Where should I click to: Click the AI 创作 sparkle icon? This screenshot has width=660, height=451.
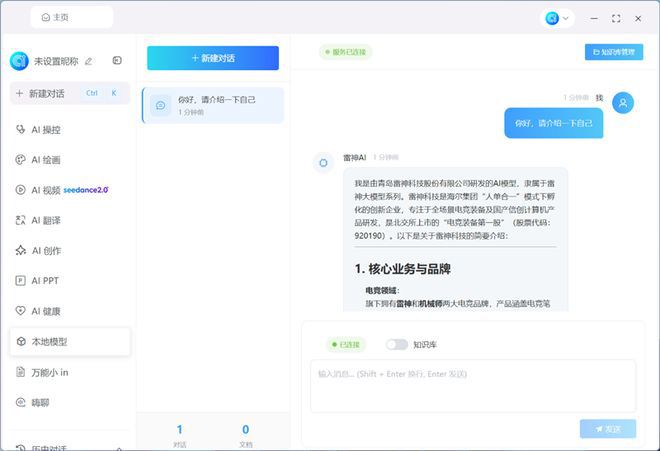20,250
